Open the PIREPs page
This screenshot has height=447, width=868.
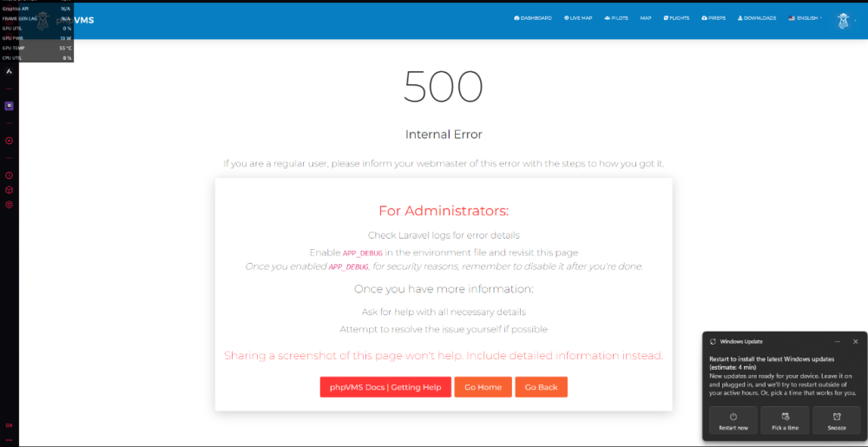[713, 17]
